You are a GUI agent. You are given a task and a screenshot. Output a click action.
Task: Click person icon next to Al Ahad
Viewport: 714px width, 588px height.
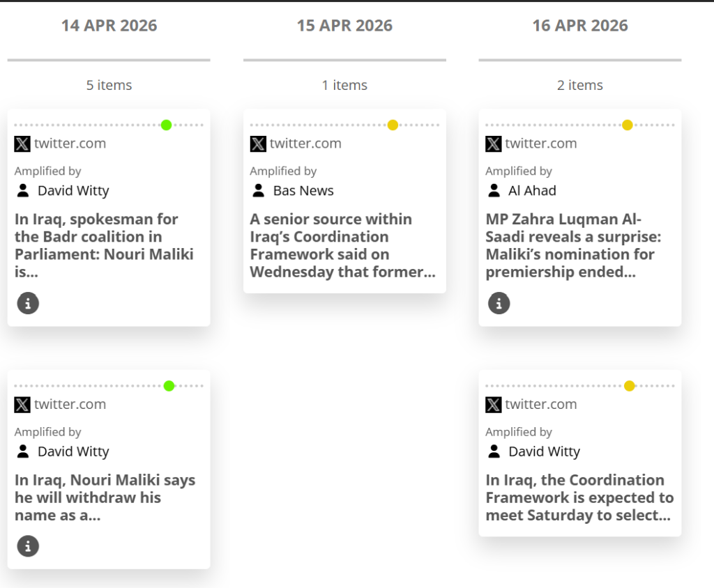pos(494,190)
